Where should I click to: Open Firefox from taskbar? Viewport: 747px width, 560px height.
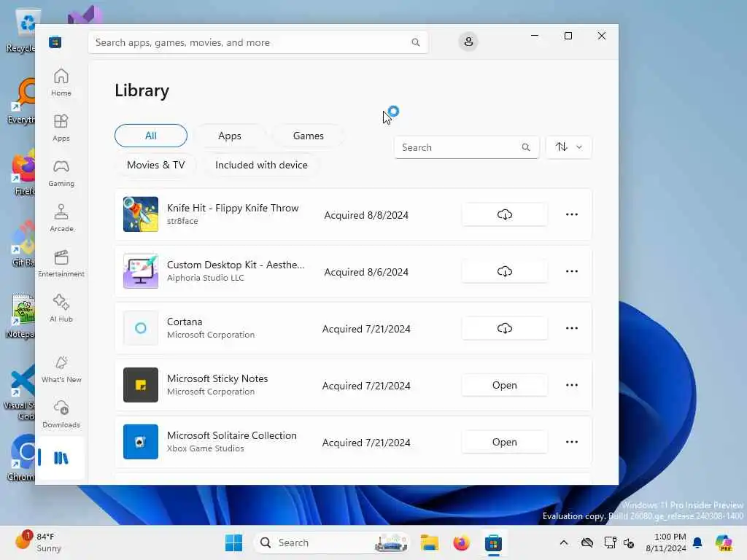point(461,542)
